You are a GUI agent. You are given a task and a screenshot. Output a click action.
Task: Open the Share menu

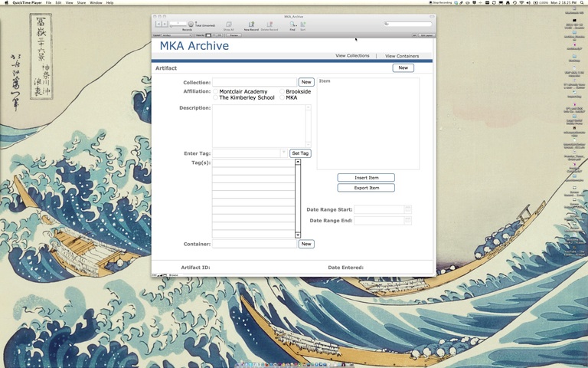coord(81,2)
